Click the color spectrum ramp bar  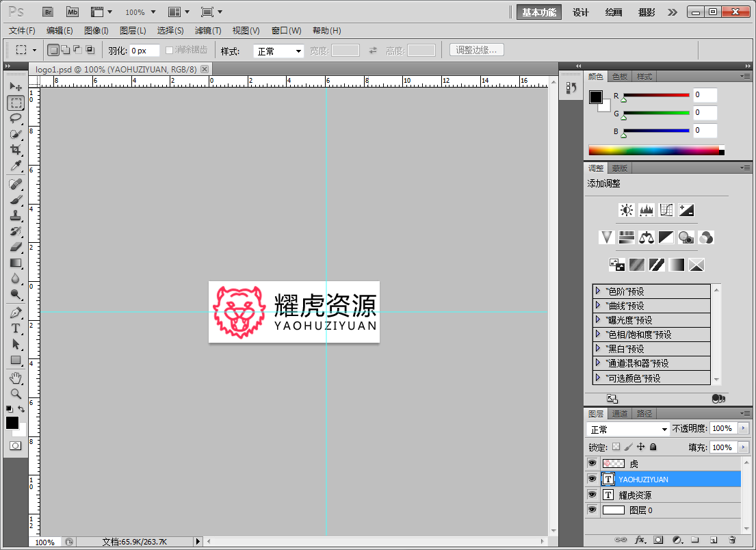click(653, 150)
